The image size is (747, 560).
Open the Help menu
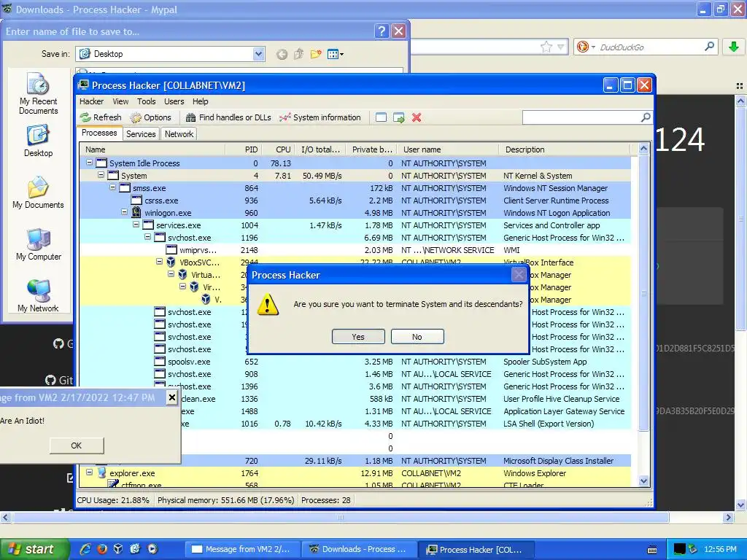click(200, 101)
